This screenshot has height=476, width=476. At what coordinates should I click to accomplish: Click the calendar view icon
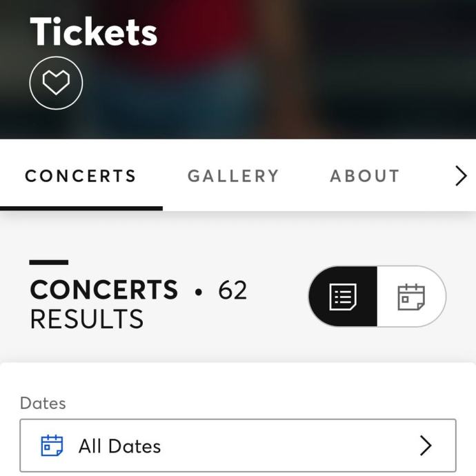point(411,296)
